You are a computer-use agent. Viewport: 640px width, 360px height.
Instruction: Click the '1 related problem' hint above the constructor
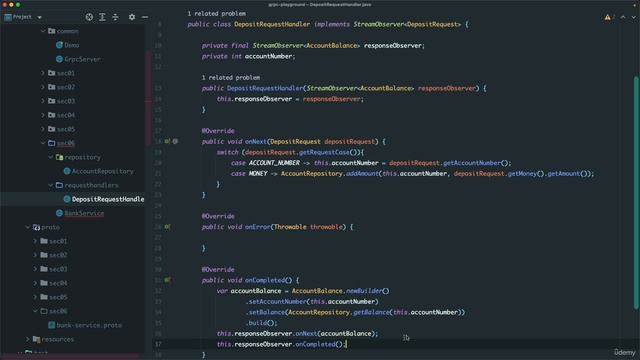click(231, 78)
